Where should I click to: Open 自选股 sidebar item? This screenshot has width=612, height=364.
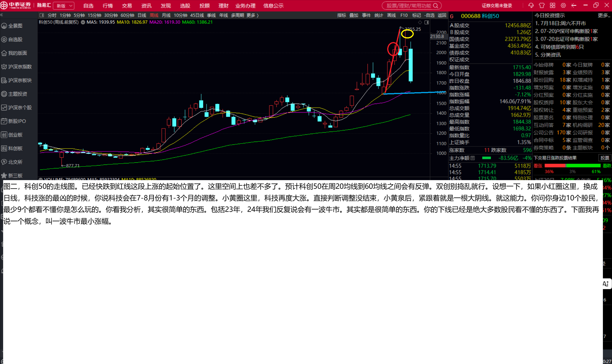coord(12,39)
